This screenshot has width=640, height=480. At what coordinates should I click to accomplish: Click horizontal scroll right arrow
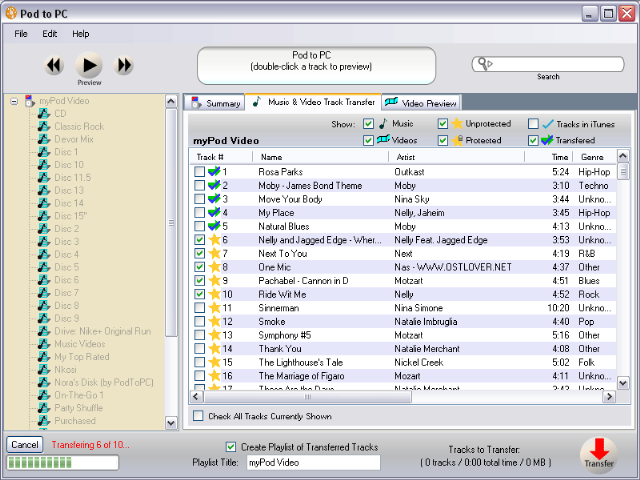(609, 396)
